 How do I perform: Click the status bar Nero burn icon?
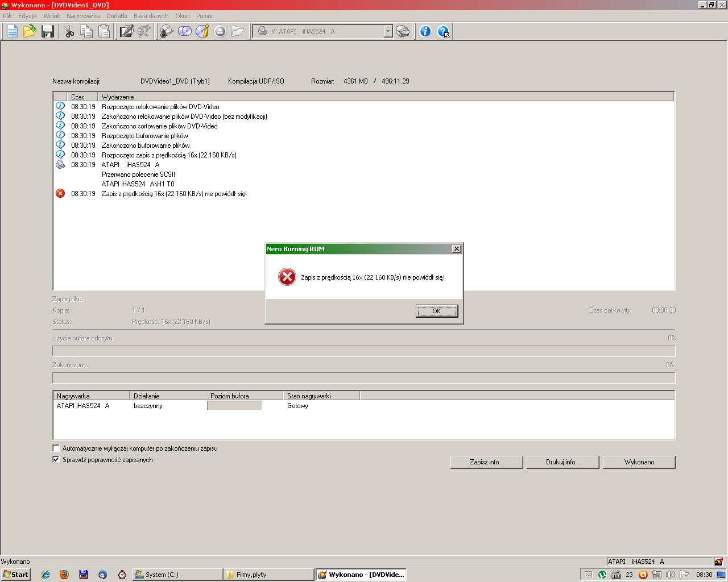(718, 562)
